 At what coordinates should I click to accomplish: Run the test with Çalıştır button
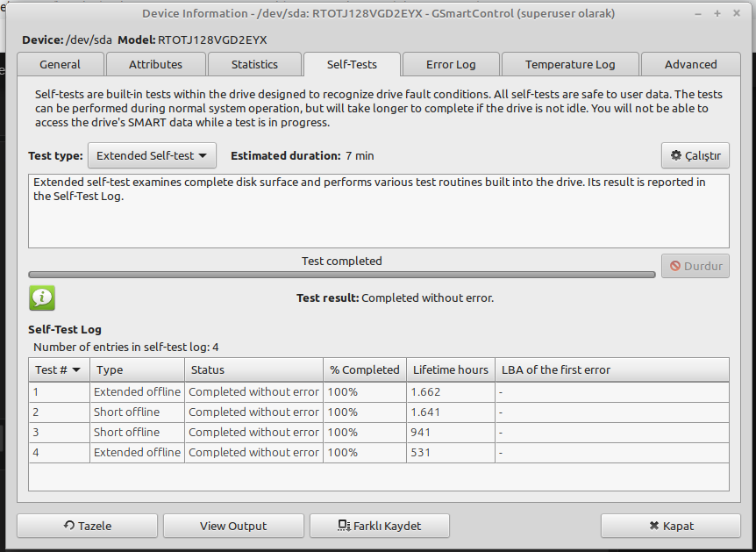pyautogui.click(x=695, y=155)
